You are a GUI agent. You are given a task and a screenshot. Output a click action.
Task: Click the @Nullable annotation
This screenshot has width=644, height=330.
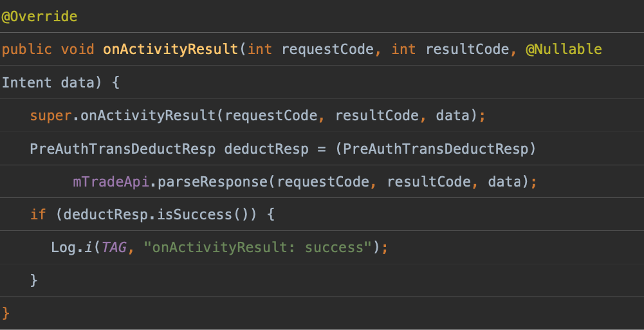pyautogui.click(x=564, y=50)
